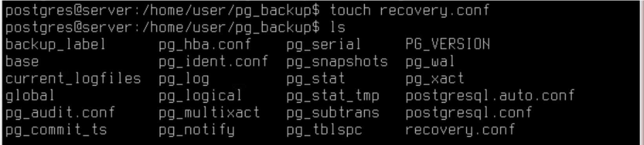644x145 pixels.
Task: Select the pg_tblspc entry
Action: pyautogui.click(x=324, y=130)
